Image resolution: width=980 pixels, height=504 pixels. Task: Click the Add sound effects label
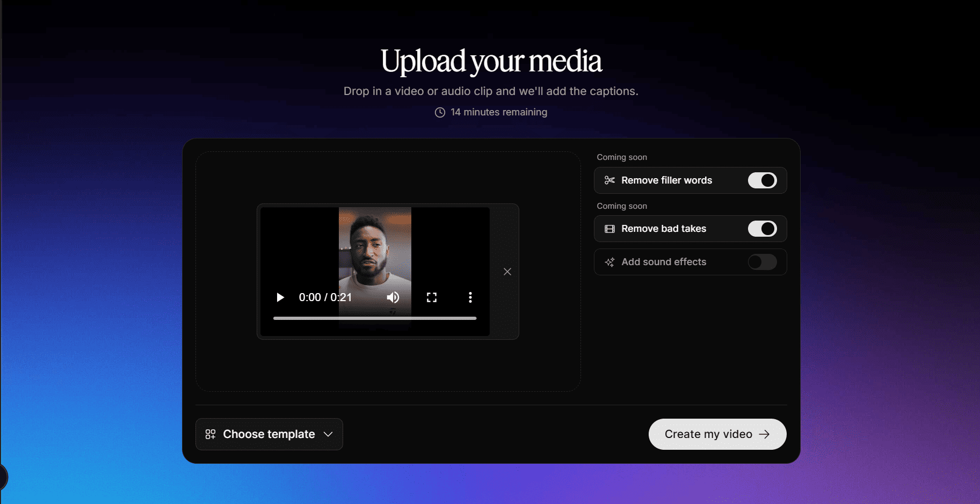[x=664, y=262]
